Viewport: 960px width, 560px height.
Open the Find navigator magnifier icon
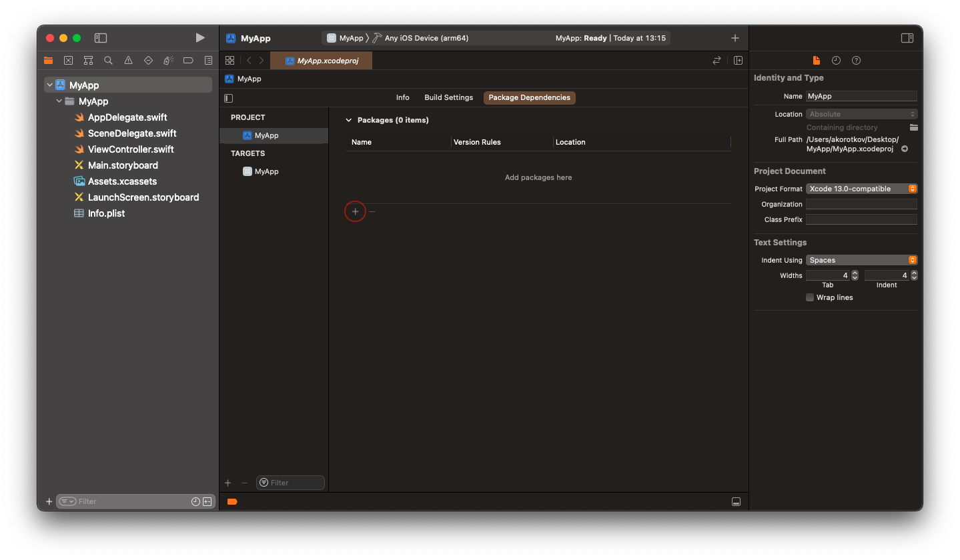coord(108,60)
